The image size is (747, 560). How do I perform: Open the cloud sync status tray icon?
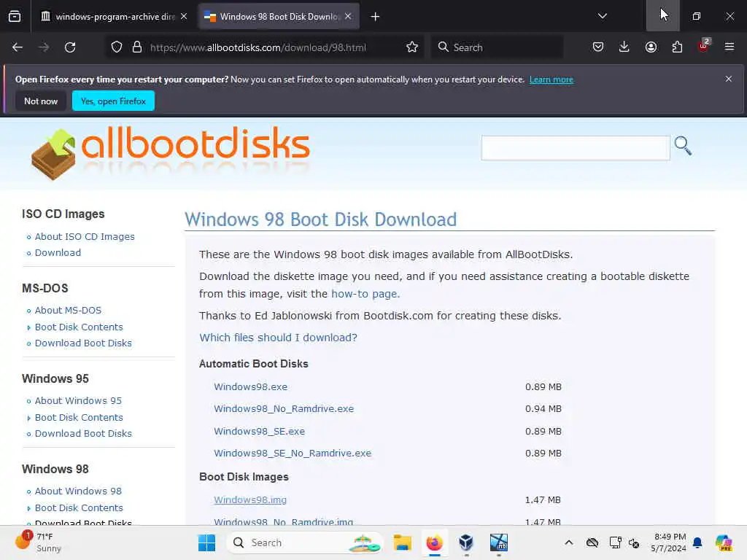point(592,542)
